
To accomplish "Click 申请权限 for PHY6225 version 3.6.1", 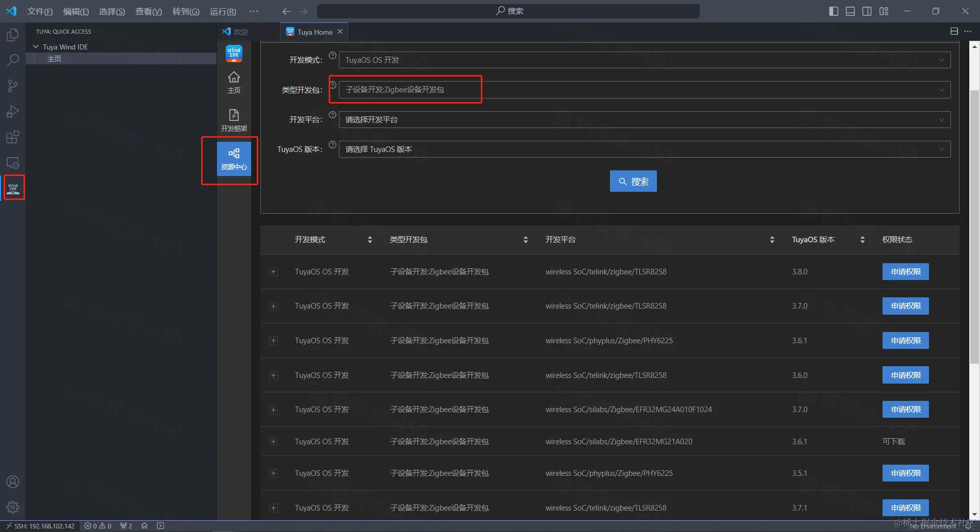I will pyautogui.click(x=905, y=341).
